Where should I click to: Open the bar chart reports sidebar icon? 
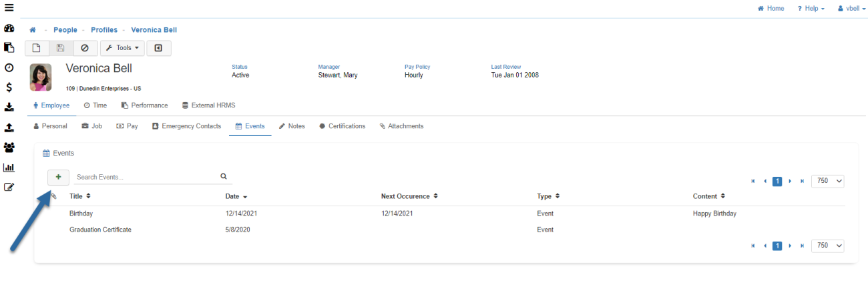[x=9, y=168]
